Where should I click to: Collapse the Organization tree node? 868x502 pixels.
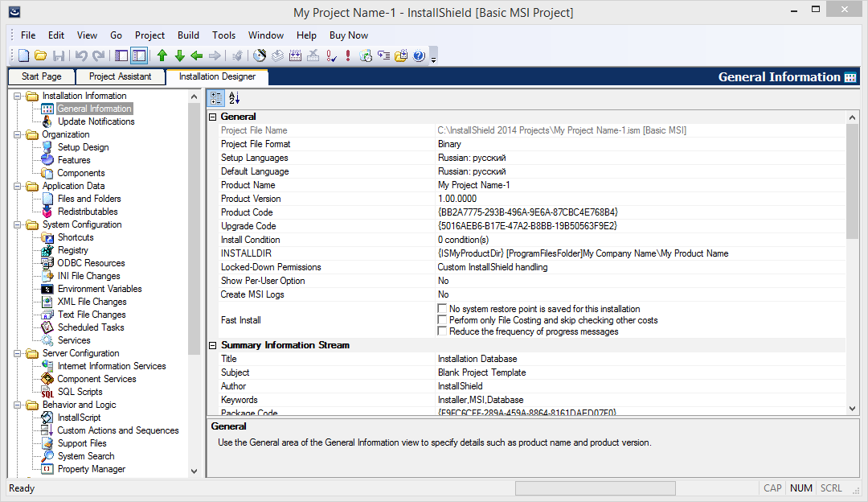pos(18,134)
